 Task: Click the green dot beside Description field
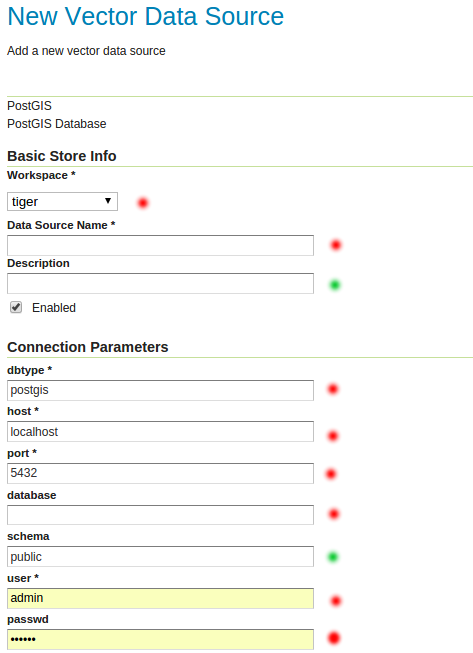pyautogui.click(x=335, y=285)
